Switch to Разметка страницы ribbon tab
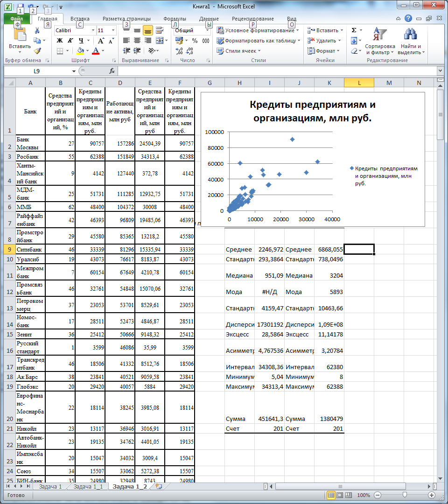This screenshot has height=504, width=448. click(126, 19)
